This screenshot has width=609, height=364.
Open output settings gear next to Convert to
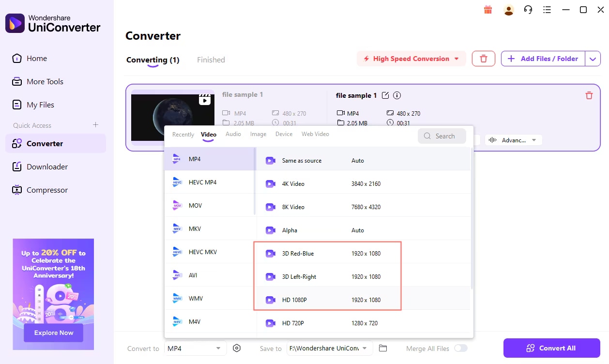click(237, 348)
